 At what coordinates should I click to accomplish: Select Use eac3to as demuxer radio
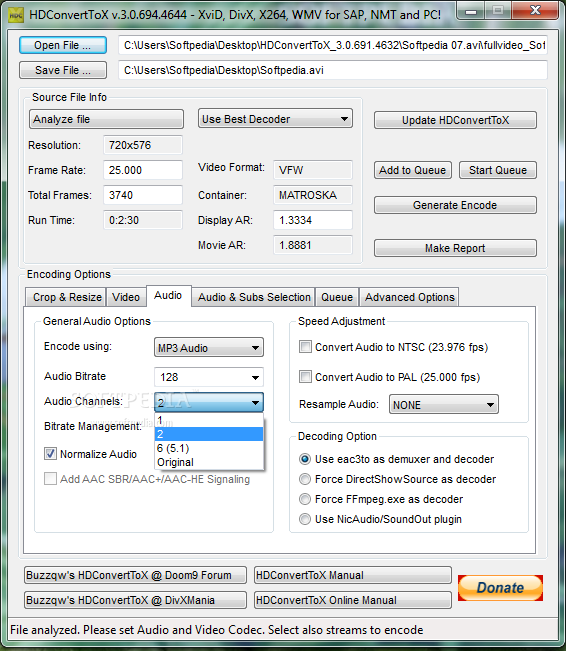pos(305,459)
